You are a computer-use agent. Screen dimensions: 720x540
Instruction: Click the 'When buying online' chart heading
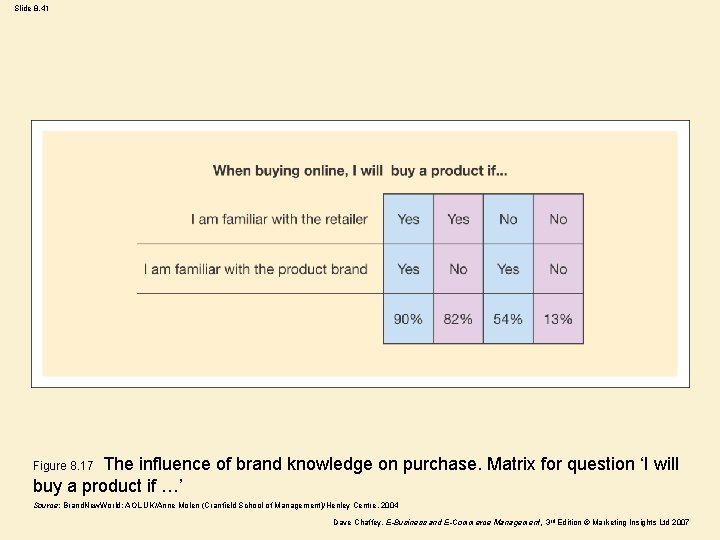[360, 171]
